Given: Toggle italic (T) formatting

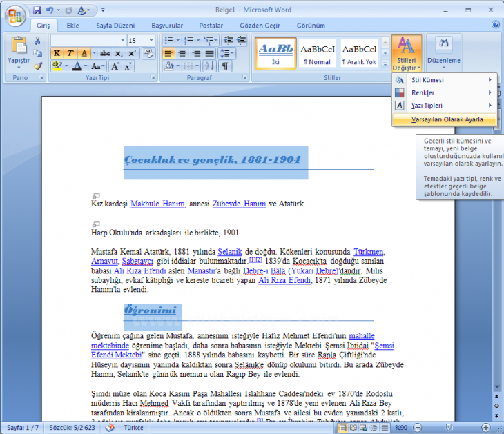Looking at the screenshot, I should click(70, 53).
